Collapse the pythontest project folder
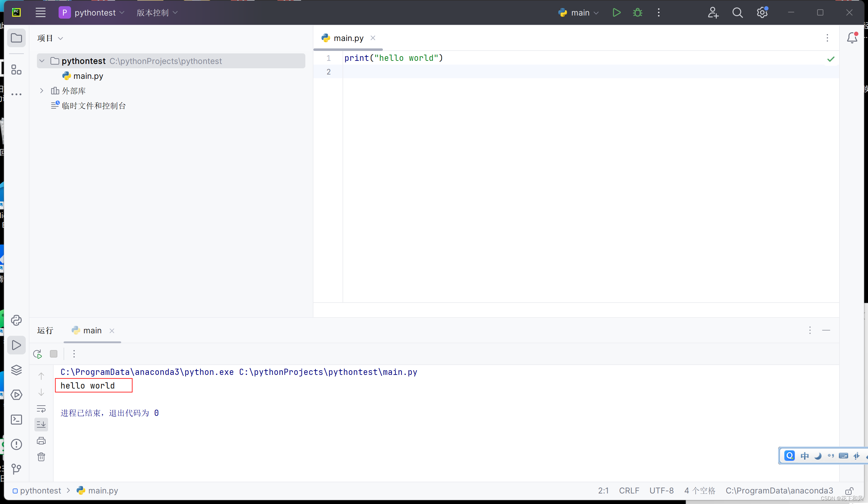The image size is (868, 504). point(42,61)
